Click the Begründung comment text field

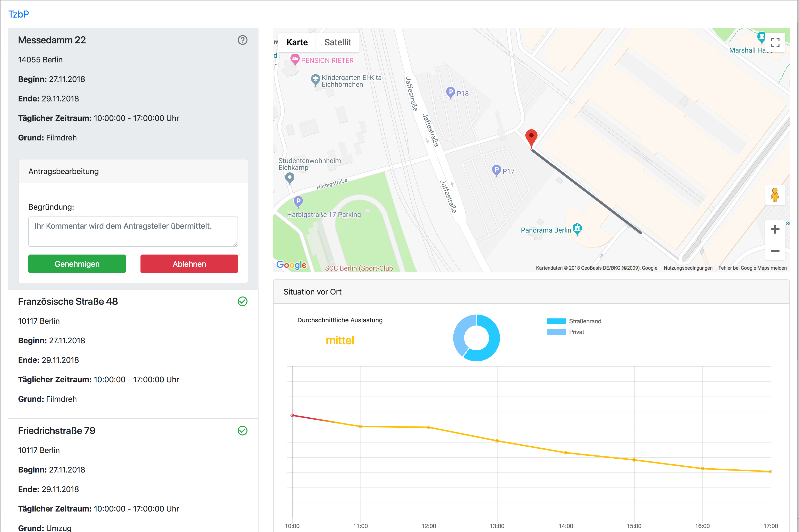(x=133, y=231)
